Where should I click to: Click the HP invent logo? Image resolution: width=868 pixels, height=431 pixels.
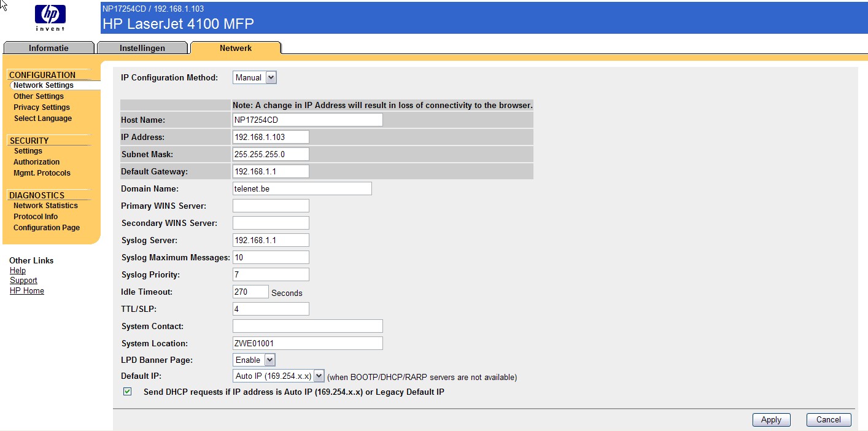50,18
